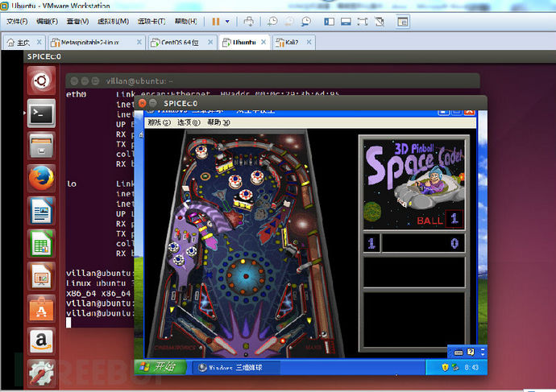Image resolution: width=556 pixels, height=392 pixels.
Task: Open LibreOffice Impress in launcher
Action: click(41, 276)
